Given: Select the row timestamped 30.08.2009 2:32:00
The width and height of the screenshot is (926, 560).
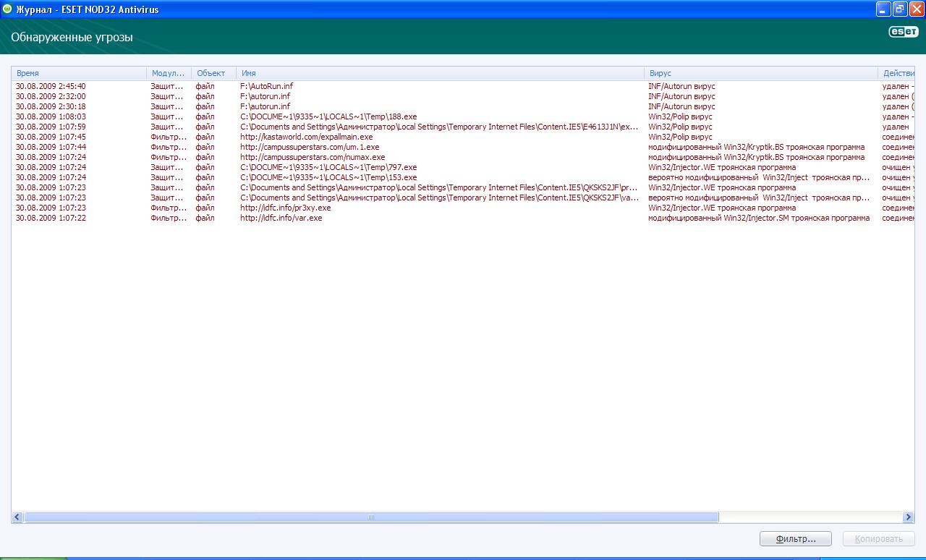Looking at the screenshot, I should [x=463, y=96].
